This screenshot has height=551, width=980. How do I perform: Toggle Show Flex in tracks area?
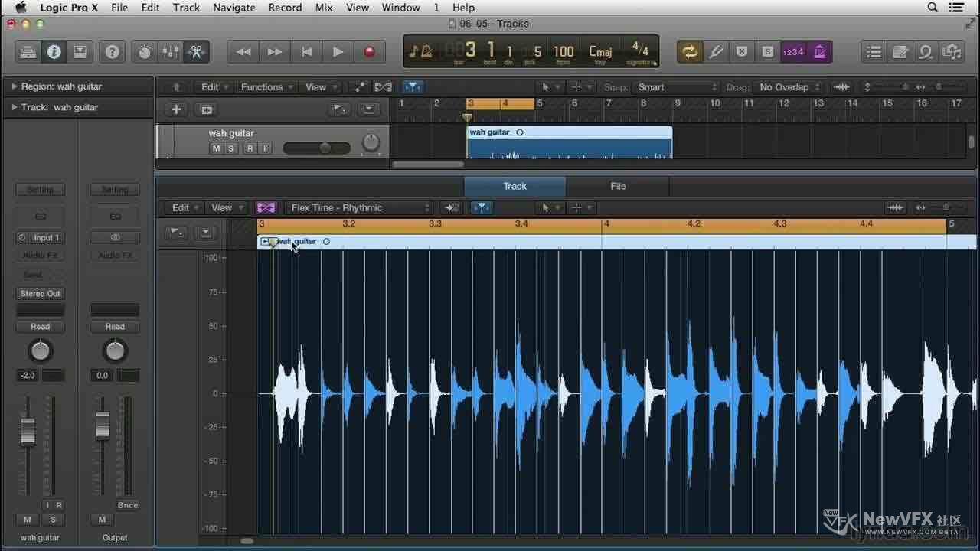tap(384, 86)
